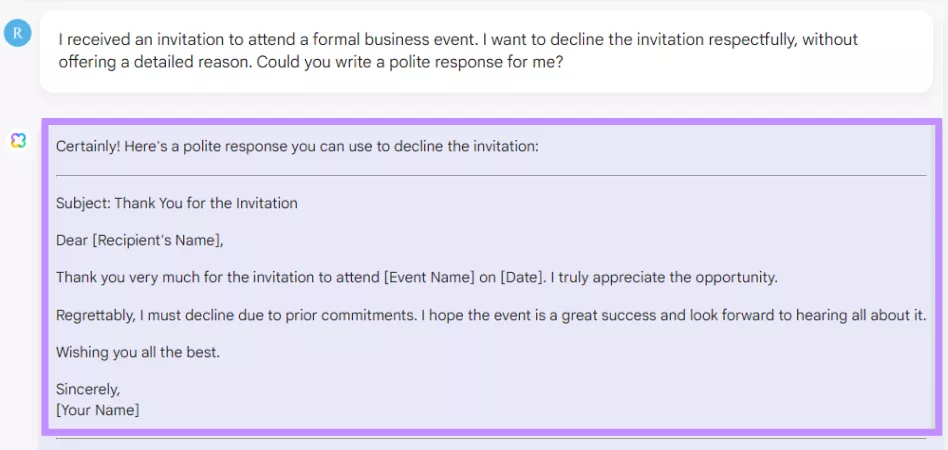Click the 'Subject: Thank You for the Invitation' line
Viewport: 948px width, 450px height.
(177, 203)
